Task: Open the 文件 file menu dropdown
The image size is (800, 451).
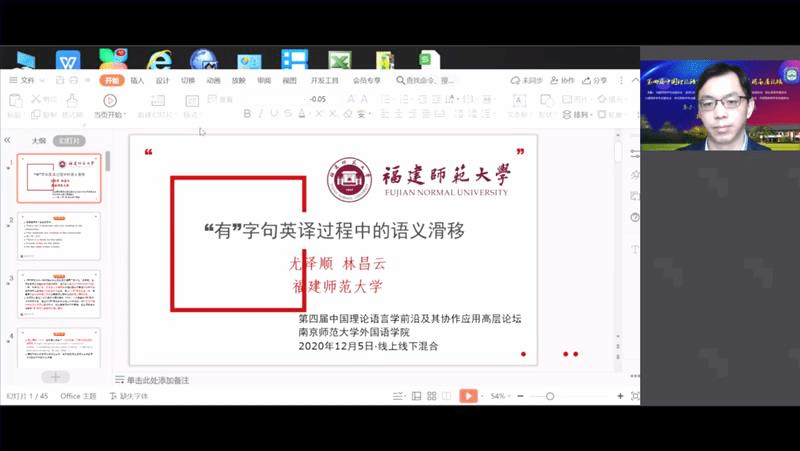Action: pyautogui.click(x=28, y=80)
